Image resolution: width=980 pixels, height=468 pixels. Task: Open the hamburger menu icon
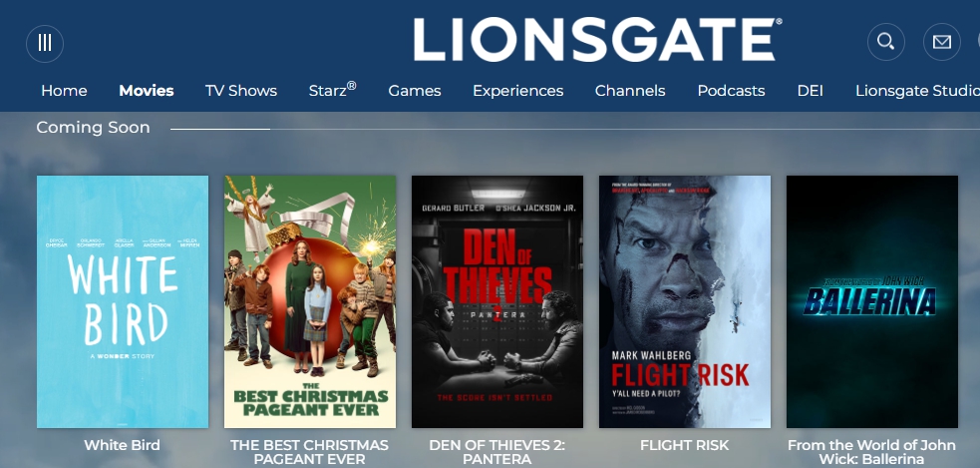(x=45, y=43)
